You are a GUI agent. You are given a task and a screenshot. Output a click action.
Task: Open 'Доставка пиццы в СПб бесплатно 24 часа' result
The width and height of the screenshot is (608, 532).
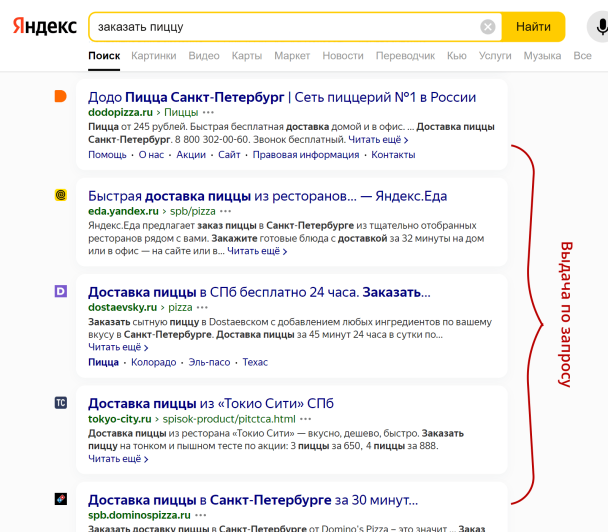[259, 292]
